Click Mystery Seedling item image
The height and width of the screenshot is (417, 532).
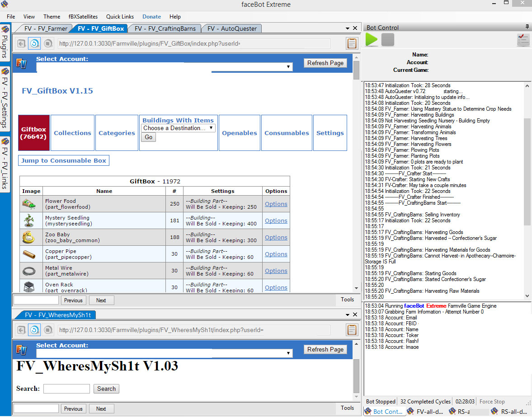[29, 221]
